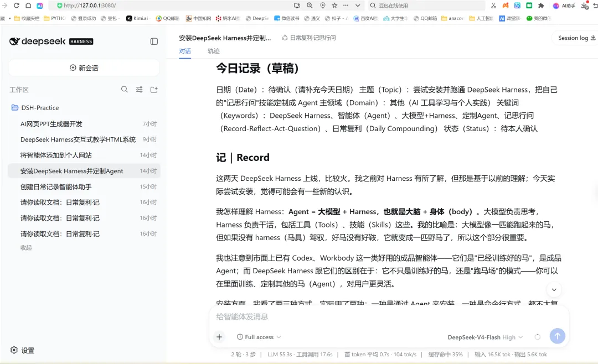Screen dimensions: 598x364
Task: Switch to the 对话 tab
Action: click(x=185, y=51)
